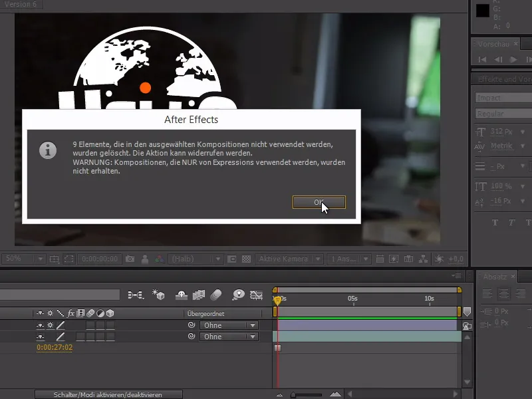The image size is (532, 399).
Task: Open the Ohne parent dropdown
Action: (x=229, y=326)
